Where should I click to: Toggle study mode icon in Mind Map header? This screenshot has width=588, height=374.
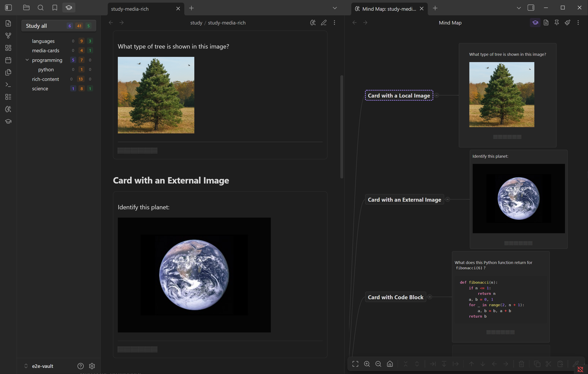tap(535, 23)
